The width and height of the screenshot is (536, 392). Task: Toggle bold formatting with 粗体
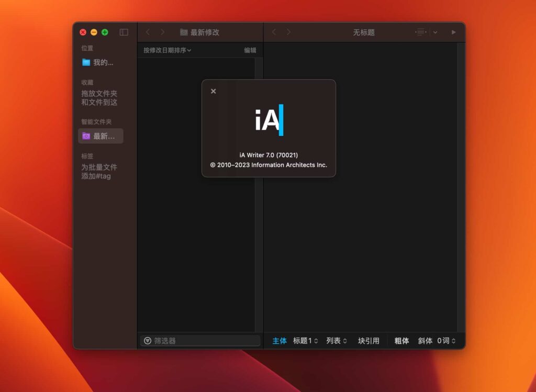click(x=401, y=341)
